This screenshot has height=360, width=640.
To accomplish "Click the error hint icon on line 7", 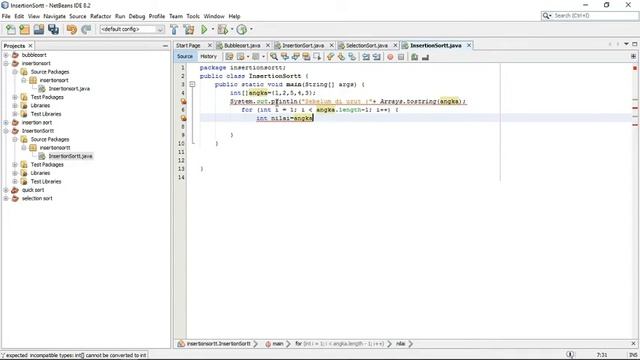I will (x=184, y=118).
